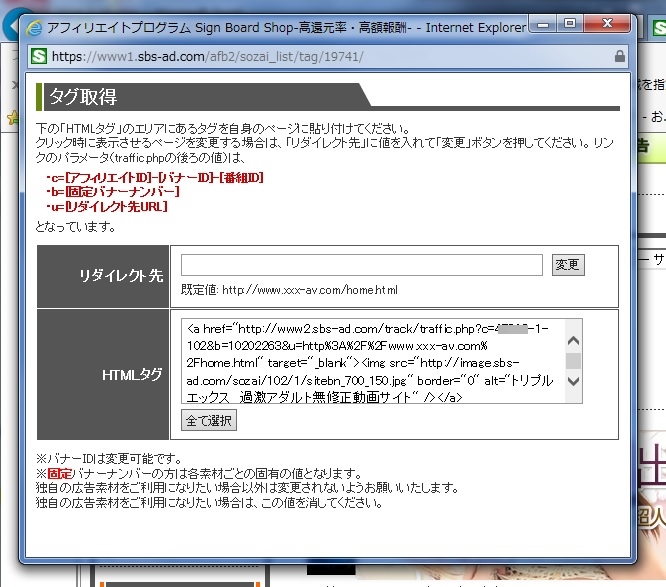Click the address bar URL sbs-ad.com
The height and width of the screenshot is (587, 666).
(x=207, y=56)
